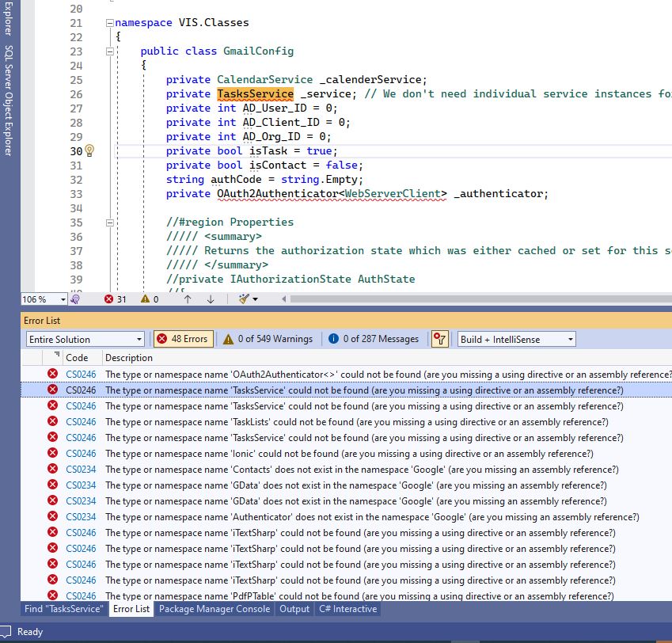Toggle the 48 Errors filter button
This screenshot has width=672, height=643.
[x=182, y=338]
